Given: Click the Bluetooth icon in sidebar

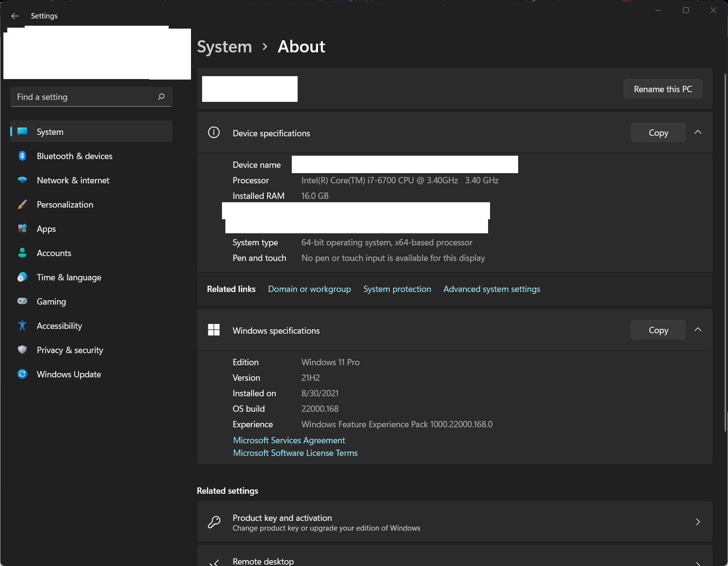Looking at the screenshot, I should pos(22,156).
